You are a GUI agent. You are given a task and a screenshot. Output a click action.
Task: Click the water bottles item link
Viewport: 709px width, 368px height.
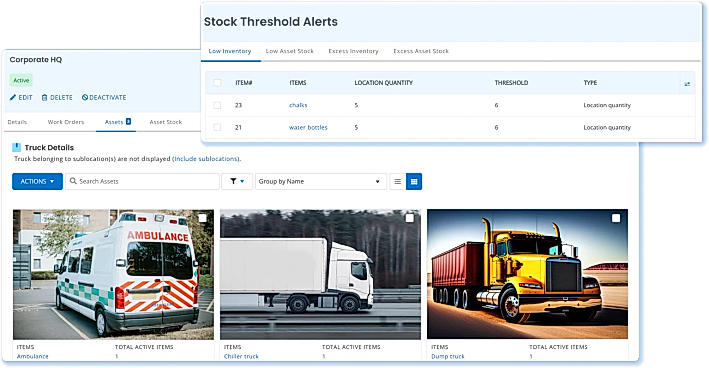point(308,127)
